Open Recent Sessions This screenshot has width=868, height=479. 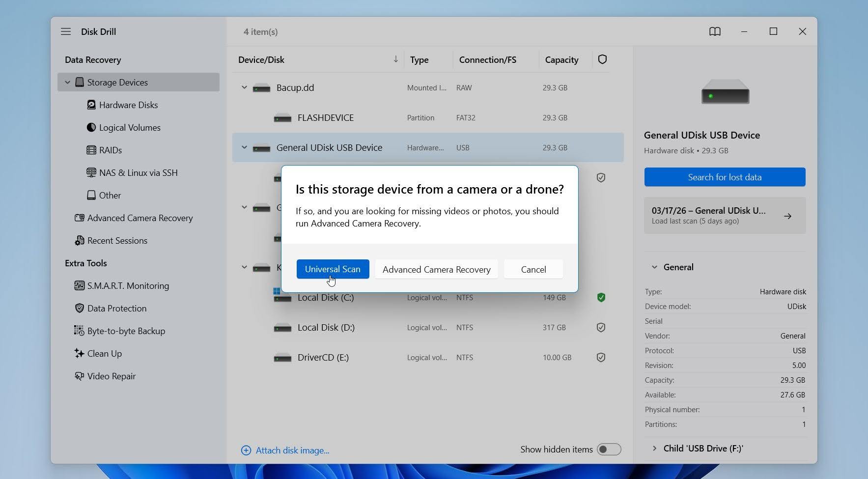click(x=117, y=240)
